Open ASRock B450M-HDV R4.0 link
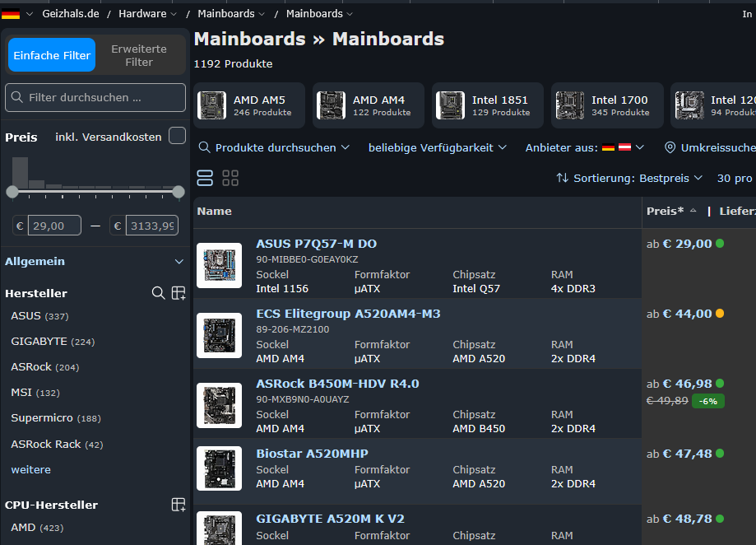 click(x=337, y=384)
